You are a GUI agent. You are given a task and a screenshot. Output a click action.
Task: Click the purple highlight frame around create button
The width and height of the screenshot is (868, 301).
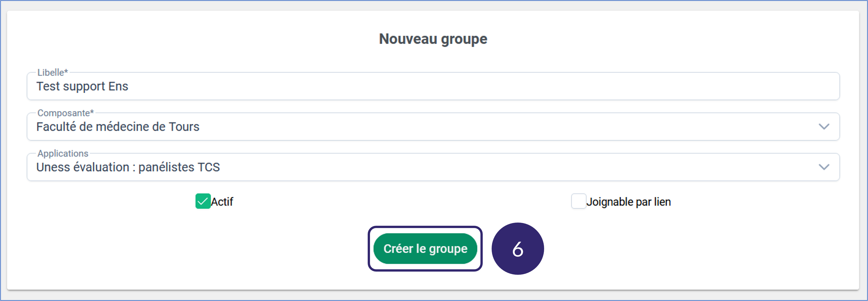[425, 228]
